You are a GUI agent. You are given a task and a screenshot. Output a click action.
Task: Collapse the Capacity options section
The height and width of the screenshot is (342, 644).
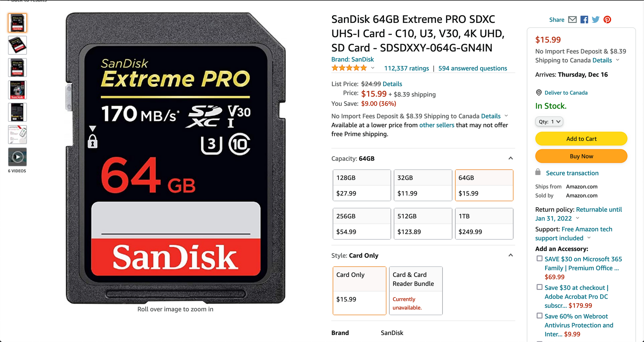pyautogui.click(x=511, y=158)
